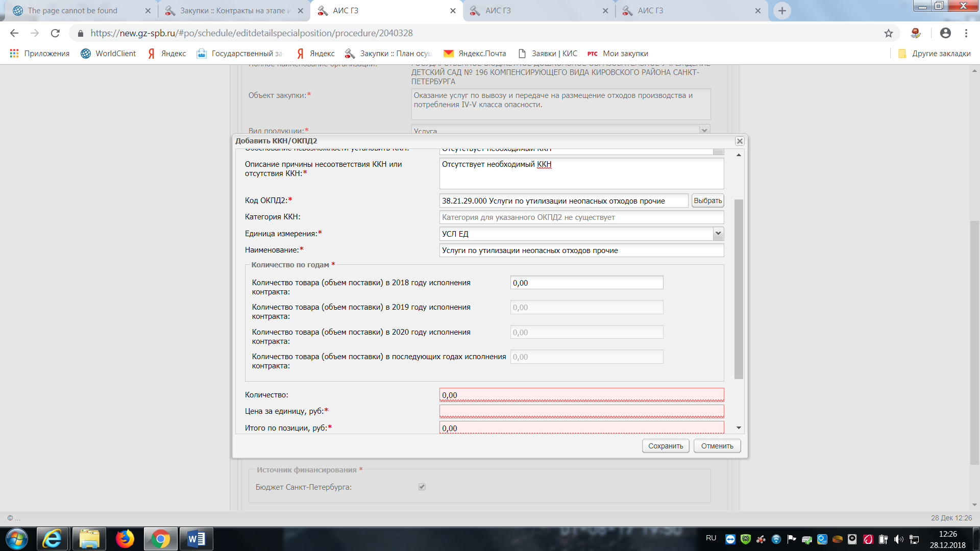The height and width of the screenshot is (551, 980).
Task: Open Другие закладки bookmarks folder
Action: (x=934, y=54)
